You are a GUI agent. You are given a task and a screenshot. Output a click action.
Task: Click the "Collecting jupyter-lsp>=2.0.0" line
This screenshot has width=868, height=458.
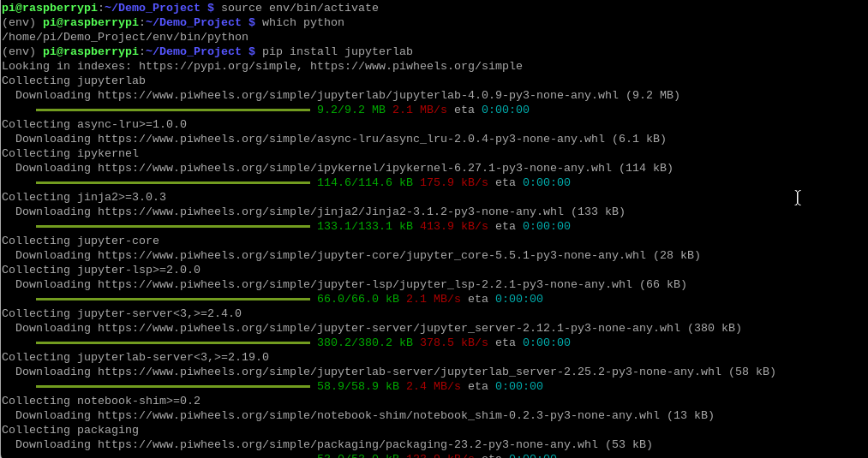(101, 270)
